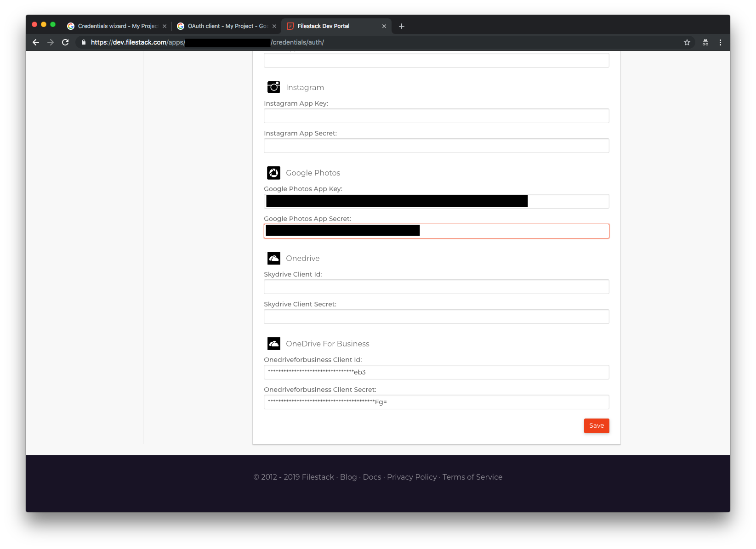Open the Docs footer link

click(x=372, y=477)
